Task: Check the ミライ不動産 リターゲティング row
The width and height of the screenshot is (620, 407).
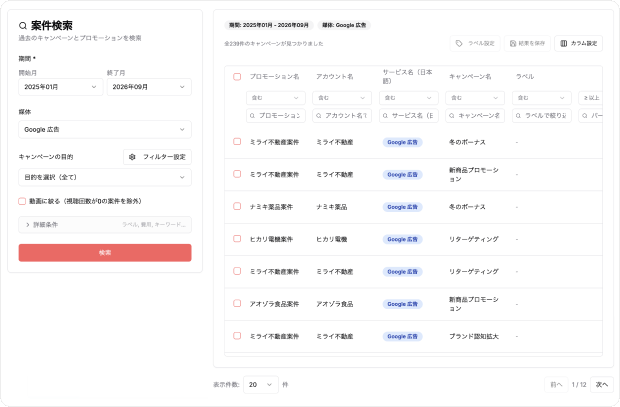Action: click(237, 271)
